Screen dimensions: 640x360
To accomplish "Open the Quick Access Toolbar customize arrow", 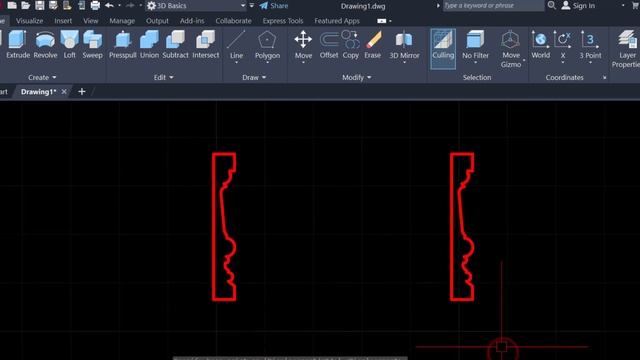I will point(252,6).
